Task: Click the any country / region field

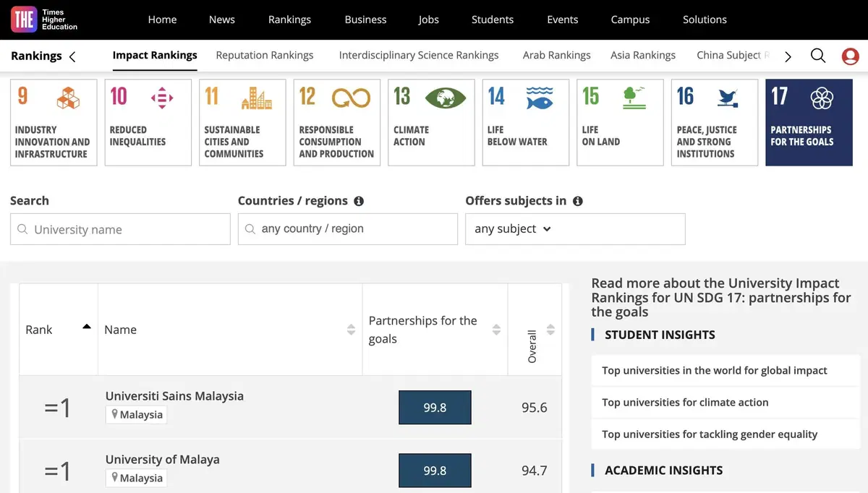Action: point(348,229)
